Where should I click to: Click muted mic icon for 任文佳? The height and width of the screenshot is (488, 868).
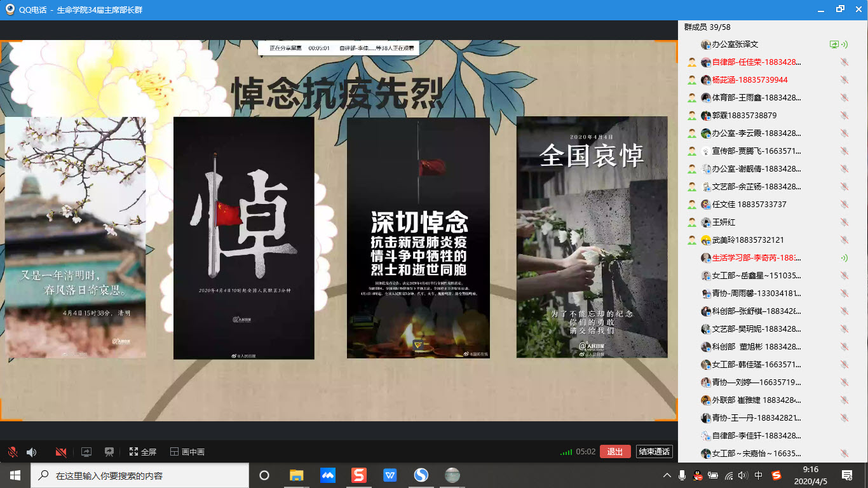(844, 205)
